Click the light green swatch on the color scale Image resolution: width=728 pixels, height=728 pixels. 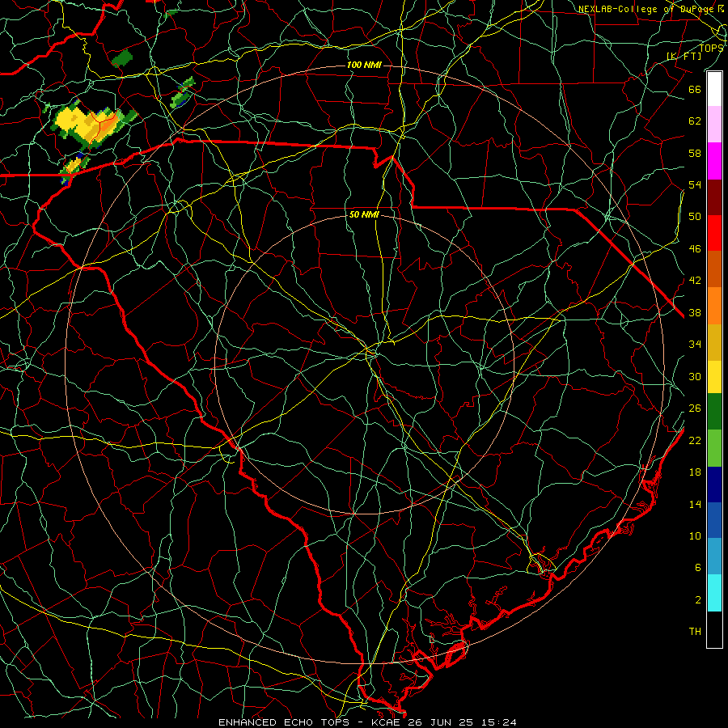click(714, 448)
